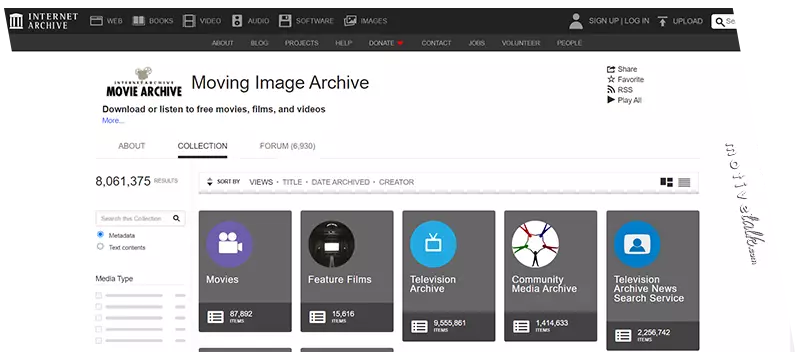This screenshot has width=800, height=360.
Task: Click the Donate heart icon
Action: tap(400, 43)
